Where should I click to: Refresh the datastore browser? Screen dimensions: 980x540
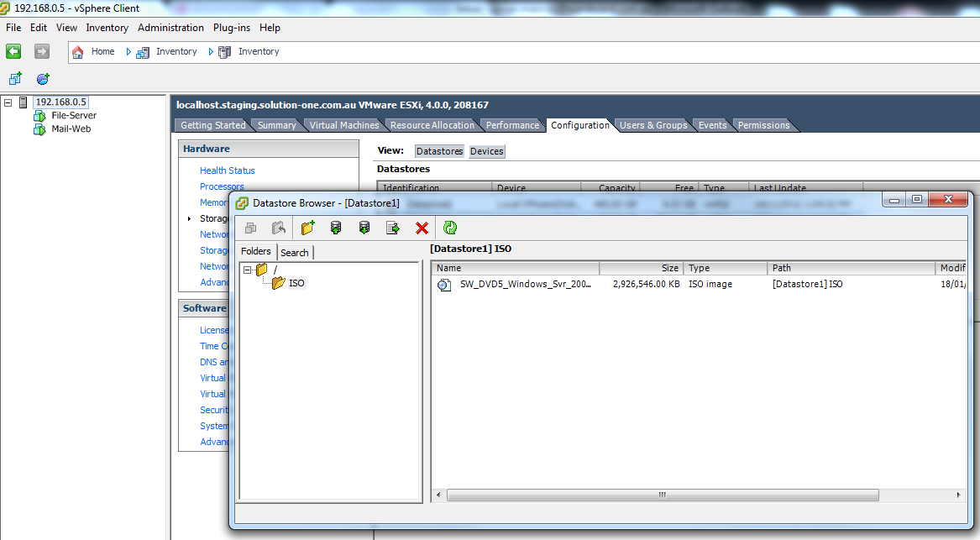point(450,228)
